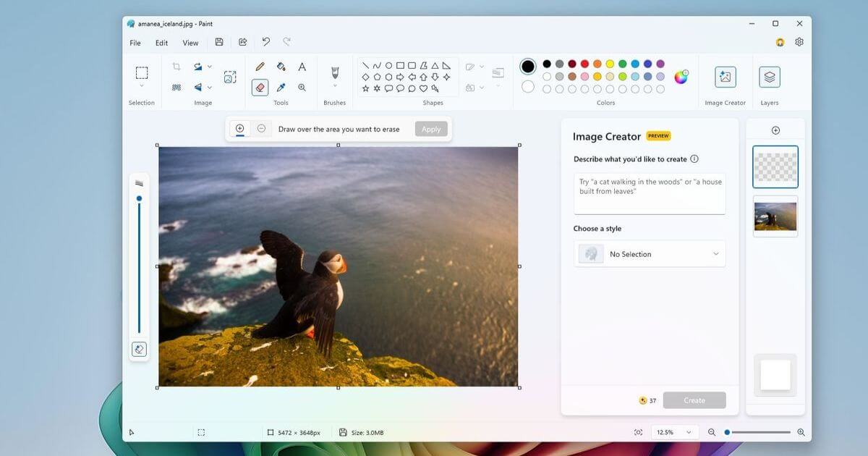
Task: Click the Add new layer plus icon
Action: (775, 130)
